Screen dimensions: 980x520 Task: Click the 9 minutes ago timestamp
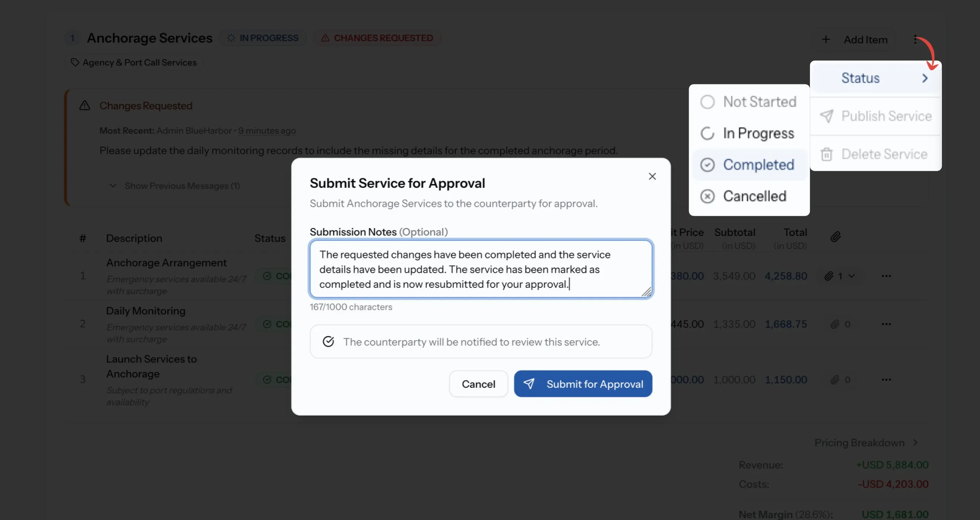[x=267, y=131]
